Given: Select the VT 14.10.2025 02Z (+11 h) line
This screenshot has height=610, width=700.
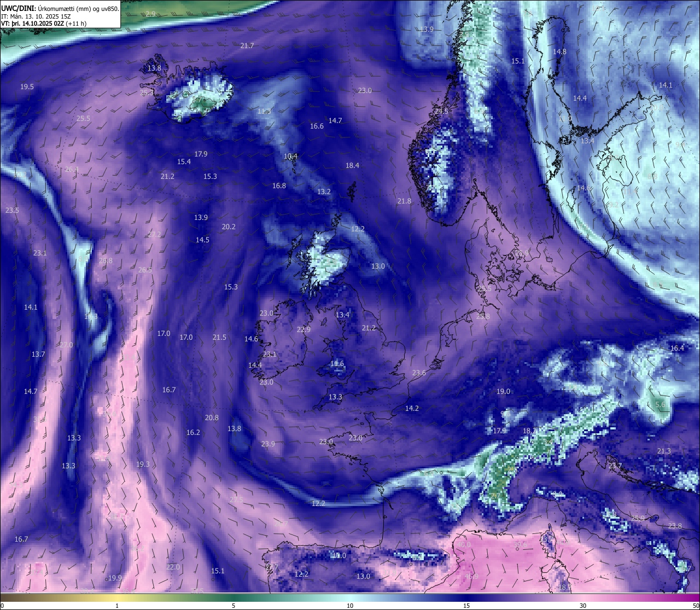Looking at the screenshot, I should pos(44,24).
